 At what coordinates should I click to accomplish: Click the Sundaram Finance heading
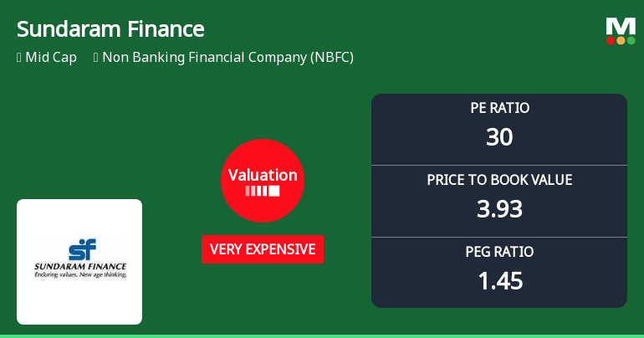pos(110,29)
